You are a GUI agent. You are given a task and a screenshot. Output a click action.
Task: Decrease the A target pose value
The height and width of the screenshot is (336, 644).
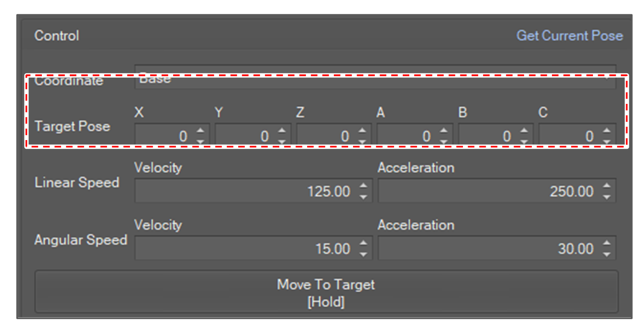click(x=443, y=141)
